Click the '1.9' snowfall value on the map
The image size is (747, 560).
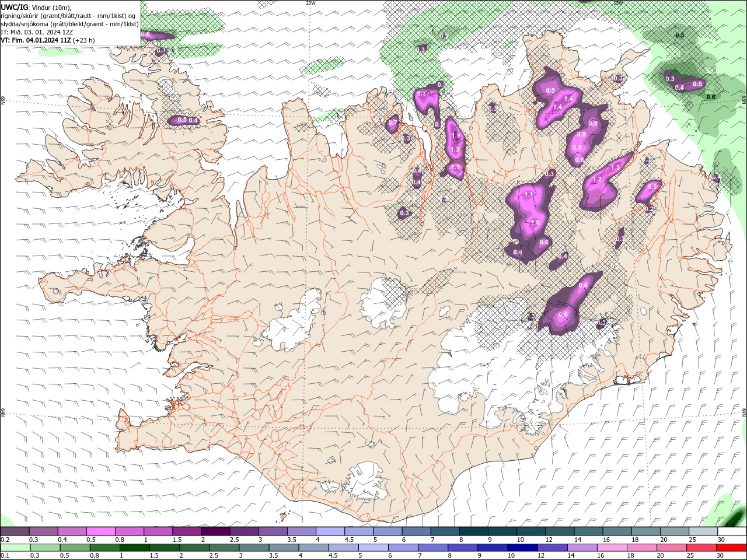[456, 135]
